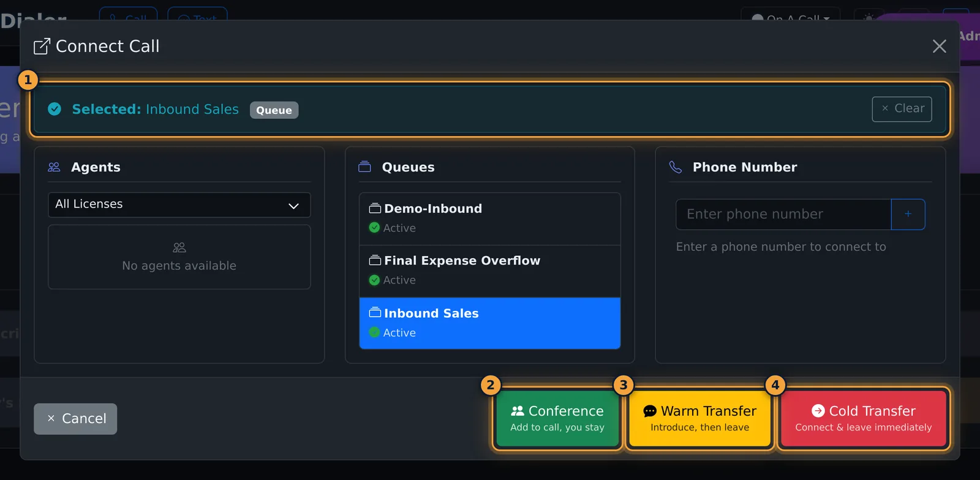Screen dimensions: 980x480
Task: Click the Queues stack icon header
Action: click(x=364, y=167)
